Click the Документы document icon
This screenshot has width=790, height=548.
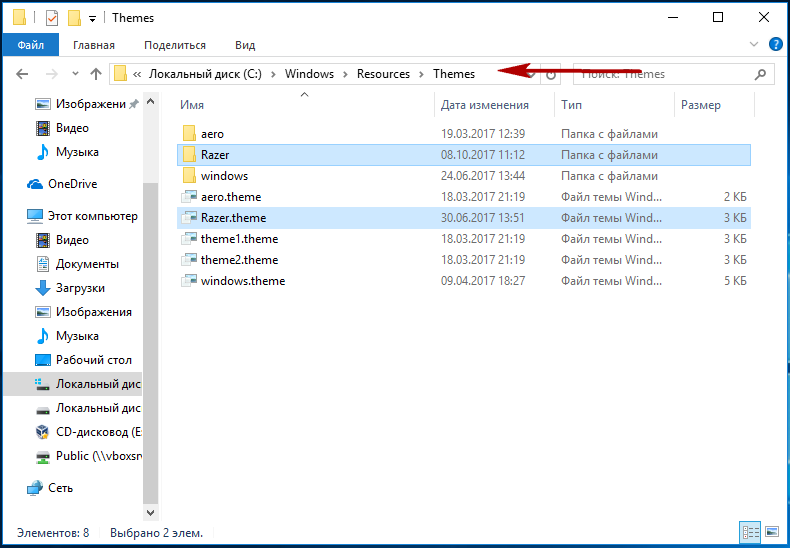[x=43, y=264]
